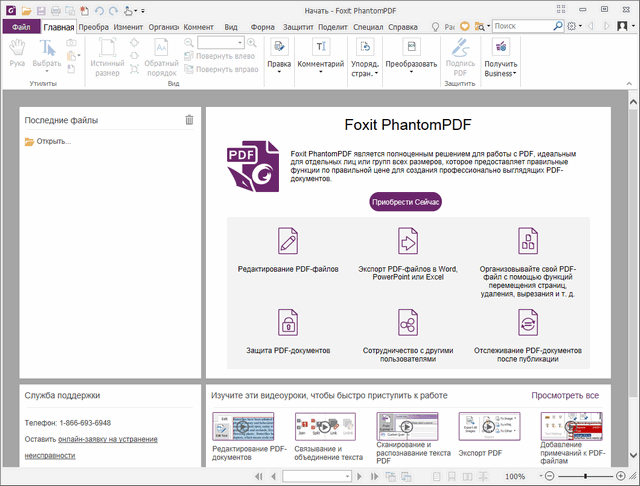This screenshot has width=640, height=486.
Task: Click the Защита PDF-документов lock icon
Action: [288, 323]
